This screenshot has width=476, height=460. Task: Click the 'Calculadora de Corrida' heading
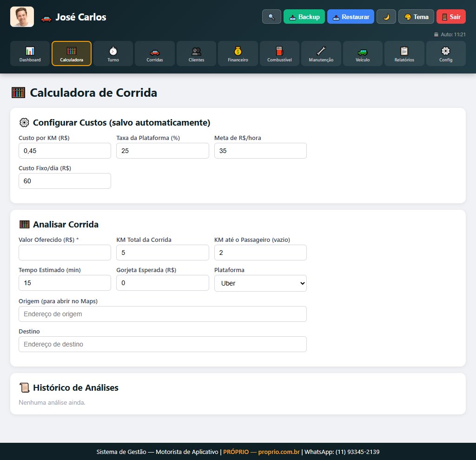(93, 93)
